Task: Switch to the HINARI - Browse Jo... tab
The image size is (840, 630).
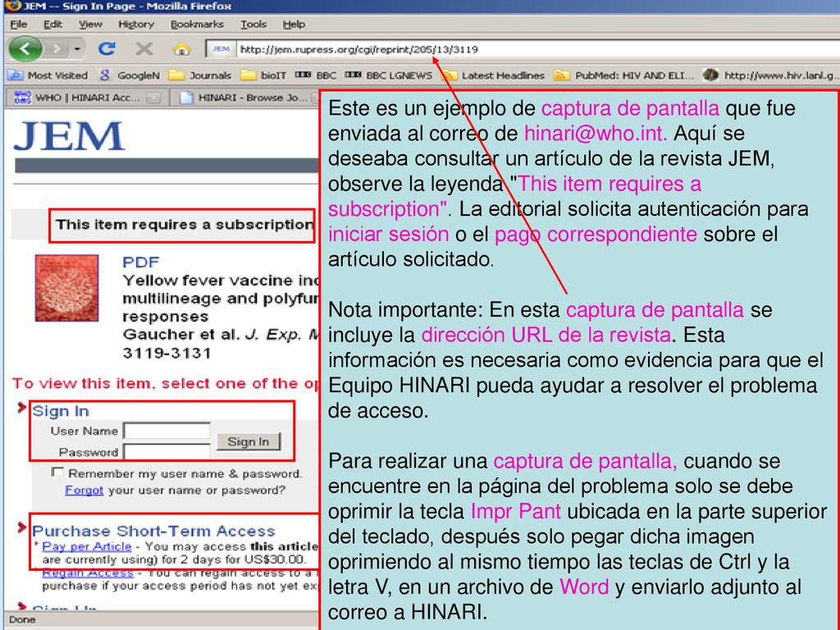Action: tap(246, 98)
